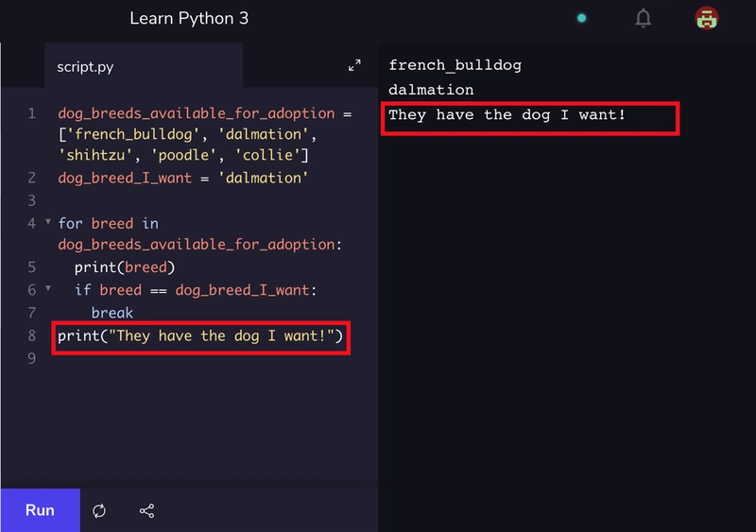The image size is (756, 532).
Task: Click the french_bulldog output line
Action: click(x=455, y=65)
